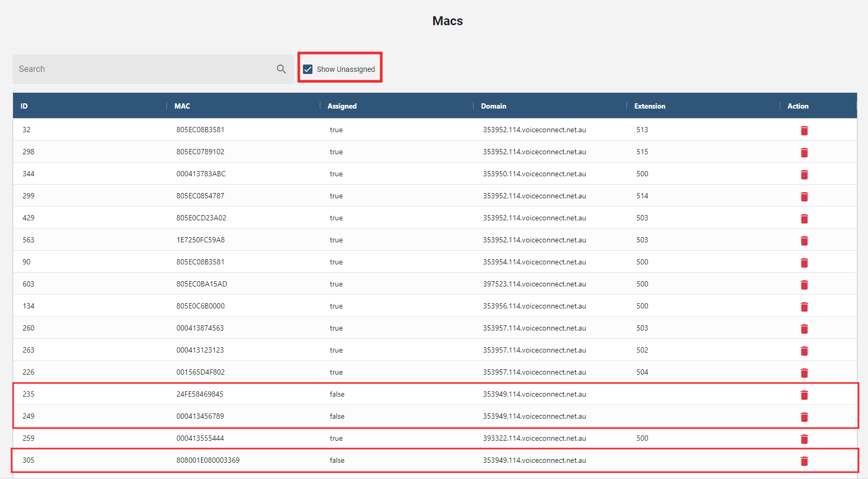Click inside the Search field
868x479 pixels.
coord(131,69)
